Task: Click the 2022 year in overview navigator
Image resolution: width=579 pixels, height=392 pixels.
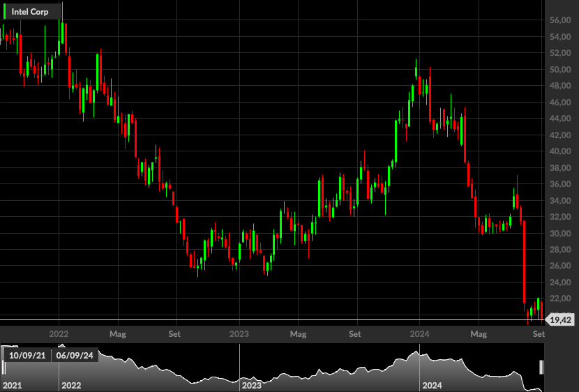Action: (71, 386)
